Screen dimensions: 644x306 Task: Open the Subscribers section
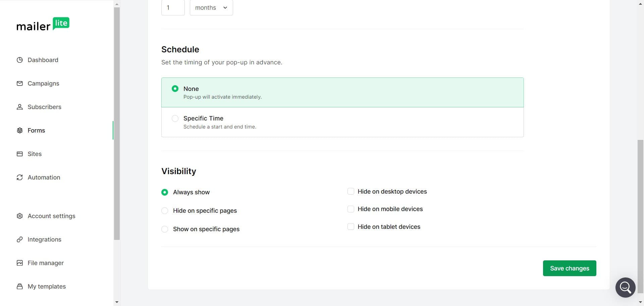tap(44, 107)
